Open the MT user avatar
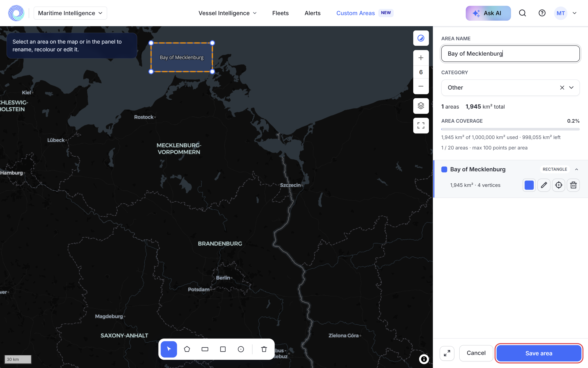 click(561, 13)
